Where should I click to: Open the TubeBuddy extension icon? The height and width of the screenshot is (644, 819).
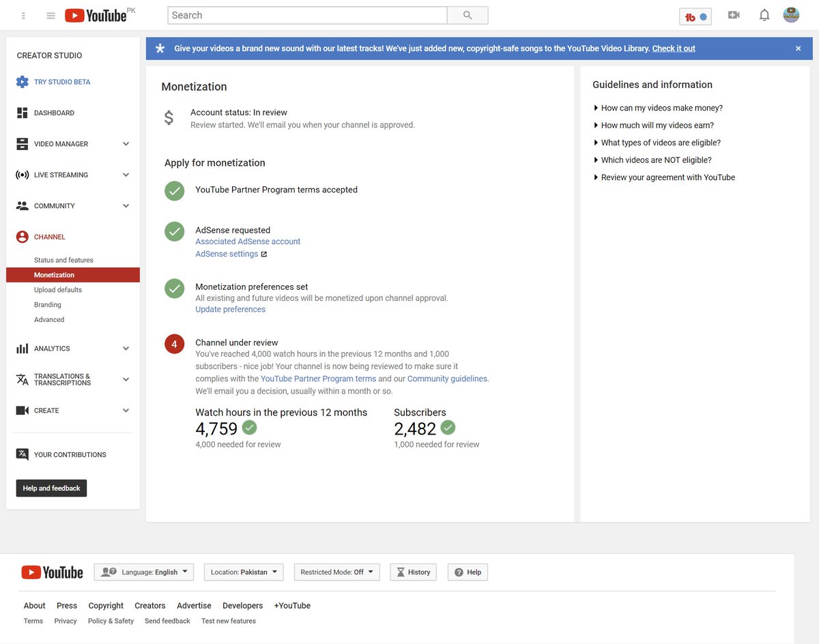tap(695, 16)
